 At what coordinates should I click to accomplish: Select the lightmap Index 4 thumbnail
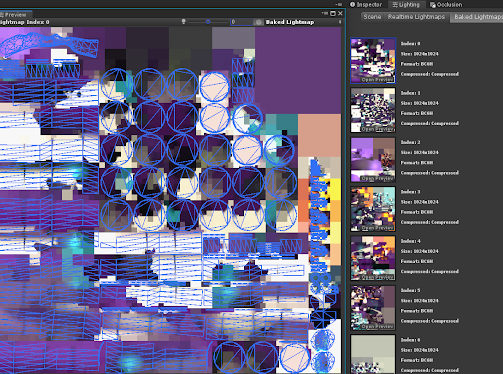(373, 258)
